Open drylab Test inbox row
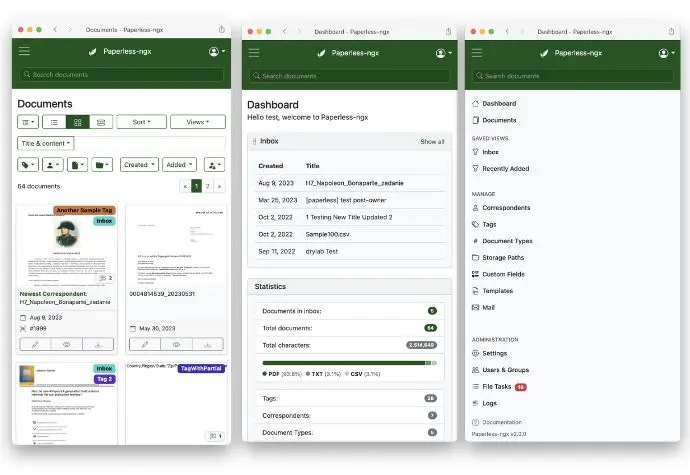690x475 pixels. point(349,251)
